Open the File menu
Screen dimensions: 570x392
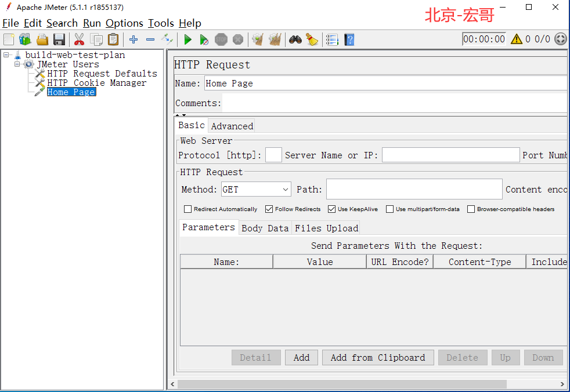click(x=10, y=23)
